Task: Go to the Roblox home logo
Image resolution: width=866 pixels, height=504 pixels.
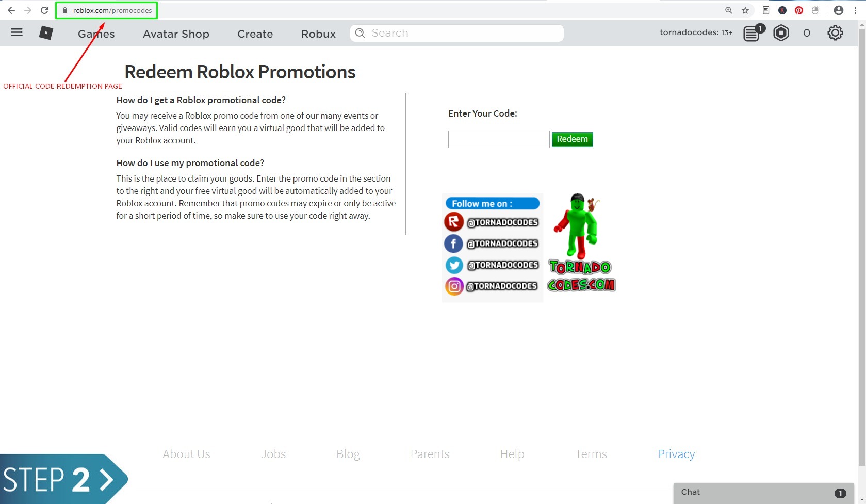Action: [46, 33]
